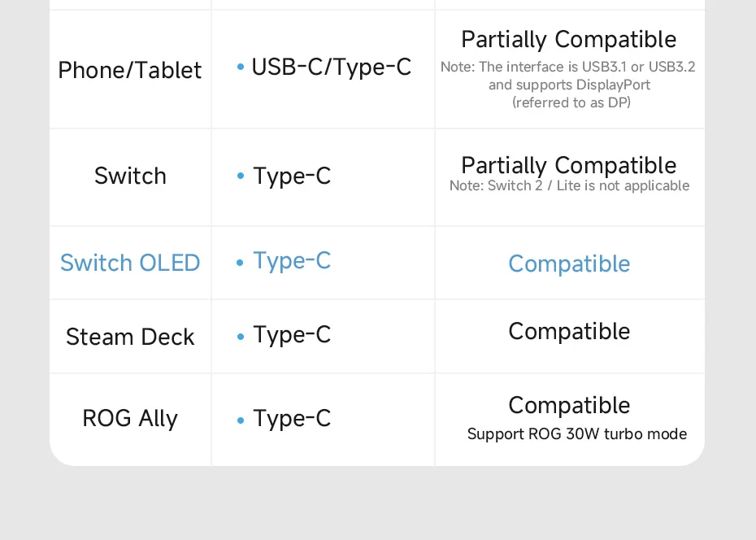Click the USB-C/Type-C interface text
The height and width of the screenshot is (540, 756).
point(331,67)
